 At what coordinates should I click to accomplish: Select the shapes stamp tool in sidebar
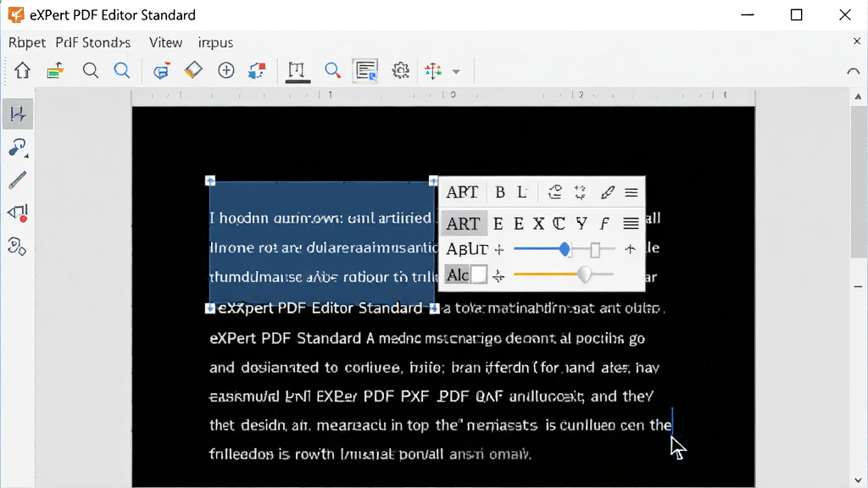[x=17, y=247]
